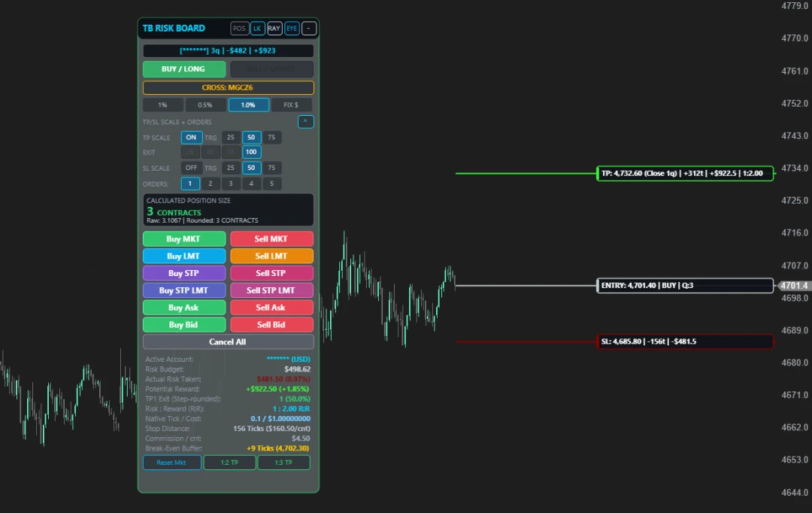This screenshot has height=513, width=812.
Task: Cancel All open orders
Action: coord(228,342)
